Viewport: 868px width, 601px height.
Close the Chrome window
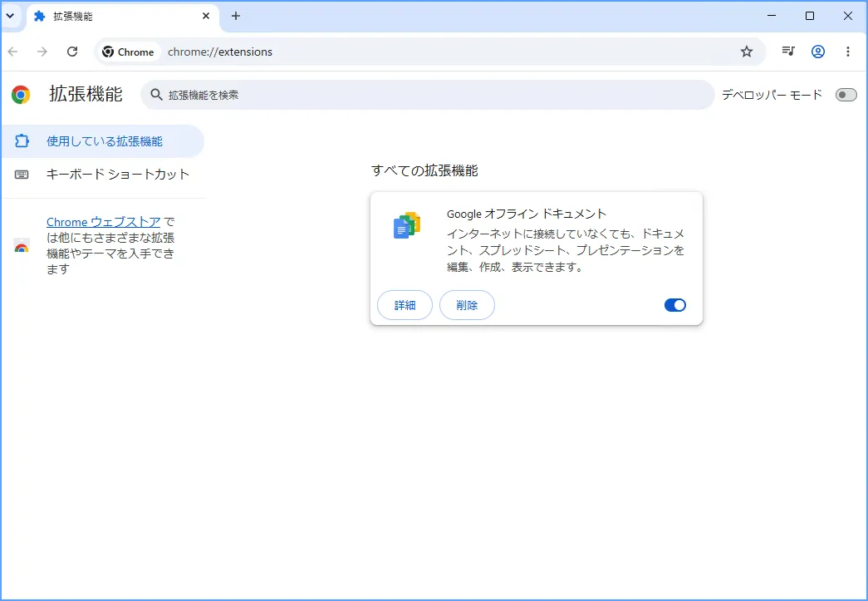pos(847,16)
